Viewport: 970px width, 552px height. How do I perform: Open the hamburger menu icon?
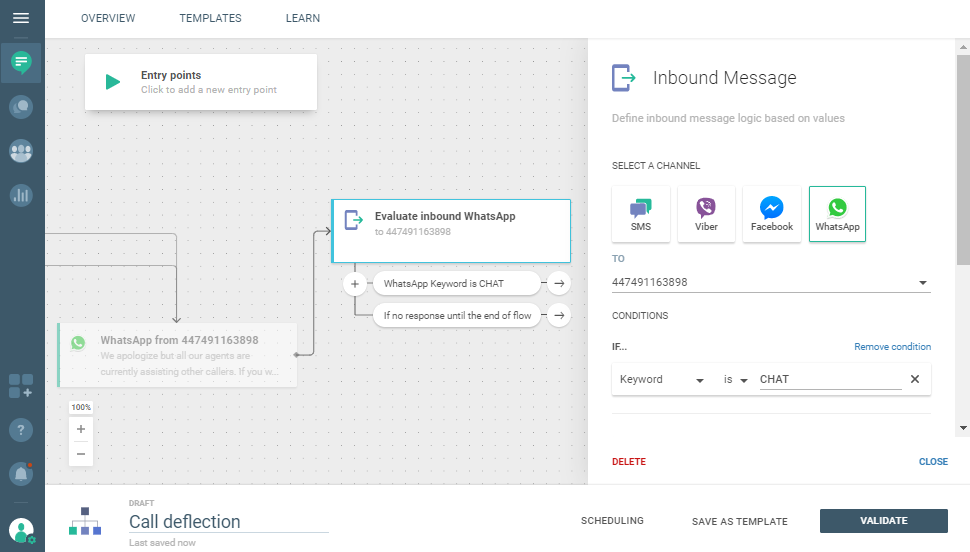(x=21, y=18)
